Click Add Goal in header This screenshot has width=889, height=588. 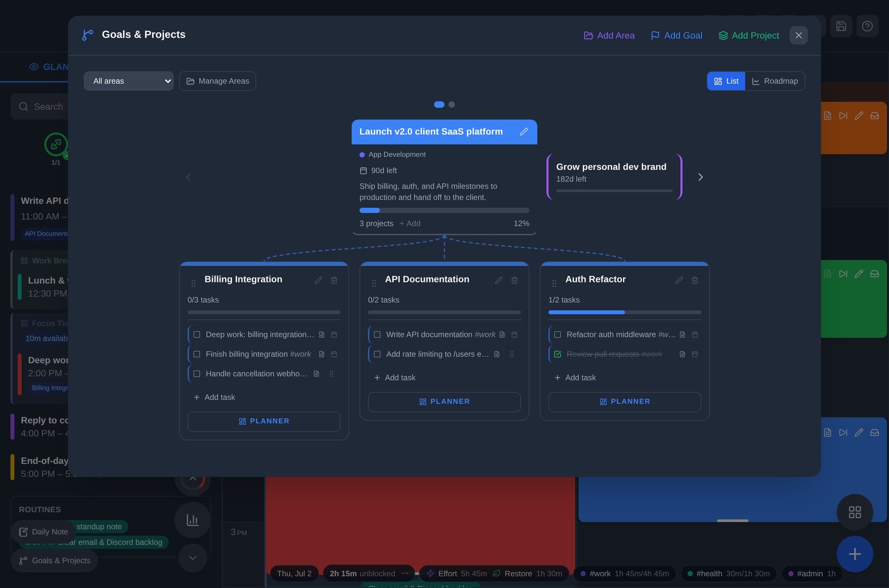(676, 36)
